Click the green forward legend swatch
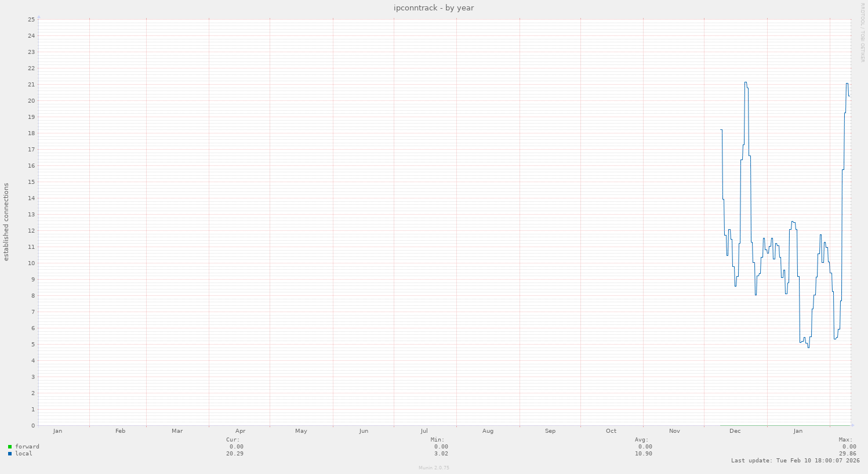The height and width of the screenshot is (474, 868). (x=10, y=447)
